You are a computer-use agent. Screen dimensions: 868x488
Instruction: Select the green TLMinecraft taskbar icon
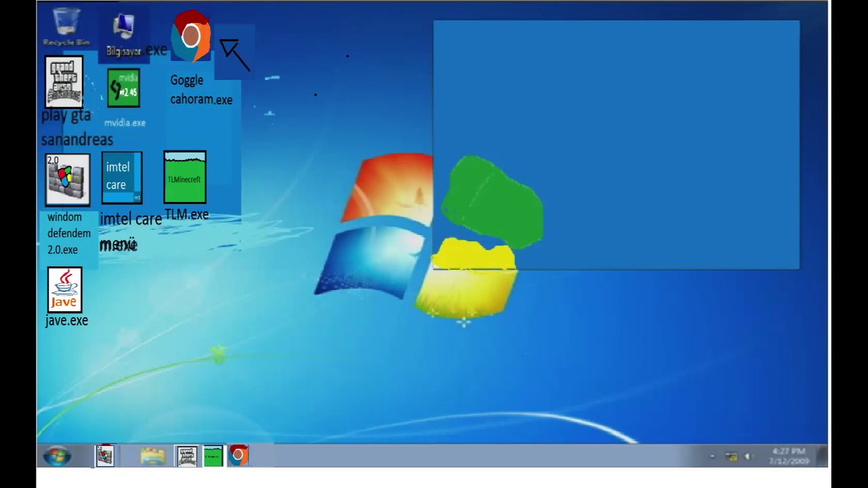click(213, 455)
